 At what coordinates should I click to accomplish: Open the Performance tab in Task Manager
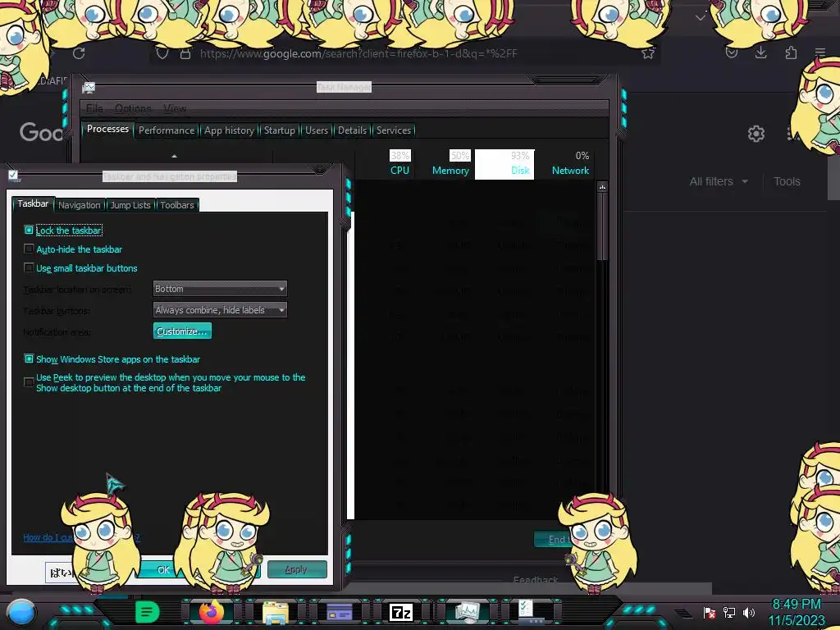167,130
